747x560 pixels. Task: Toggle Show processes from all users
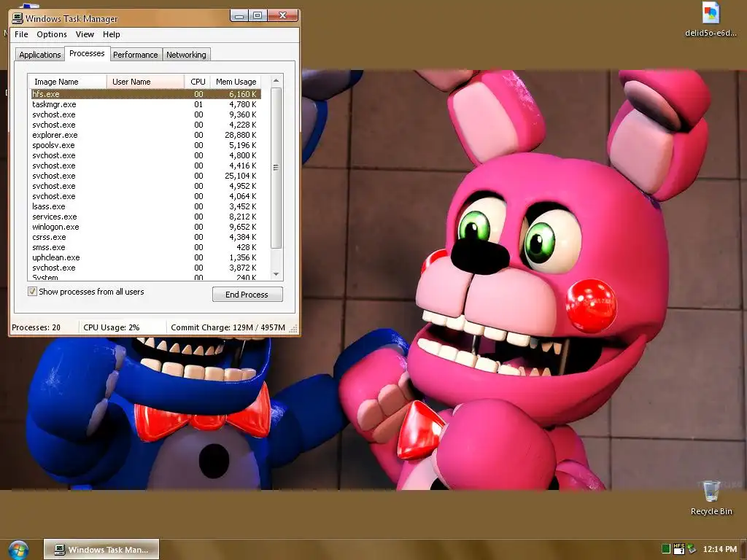(x=32, y=292)
